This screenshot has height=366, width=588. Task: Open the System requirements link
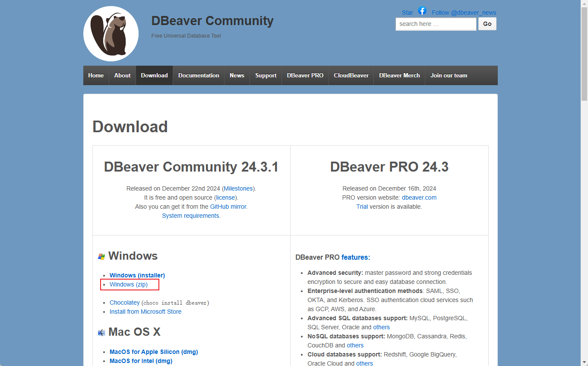point(190,216)
